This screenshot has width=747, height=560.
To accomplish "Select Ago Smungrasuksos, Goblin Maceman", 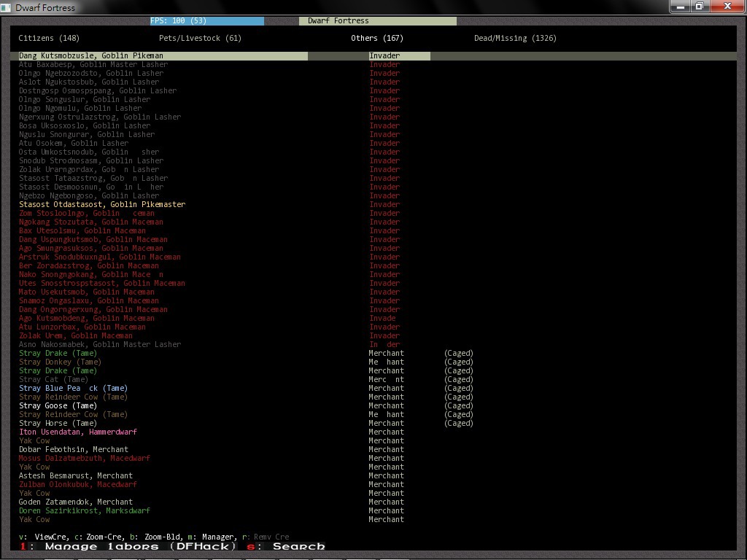I will [x=91, y=248].
